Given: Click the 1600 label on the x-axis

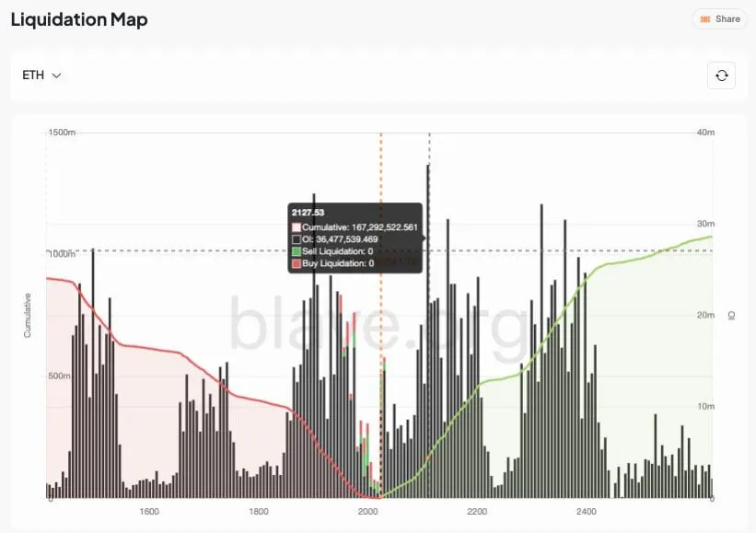Looking at the screenshot, I should point(149,511).
